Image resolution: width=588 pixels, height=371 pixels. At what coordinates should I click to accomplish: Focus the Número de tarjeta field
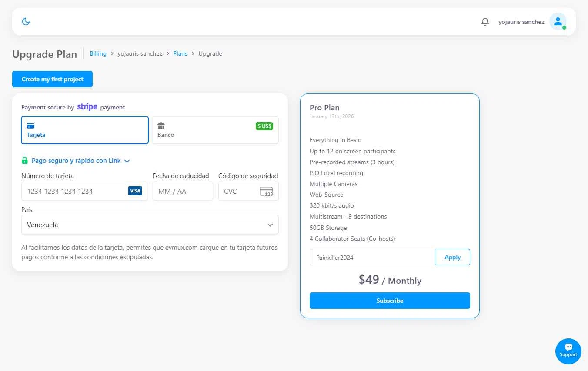[x=84, y=191]
